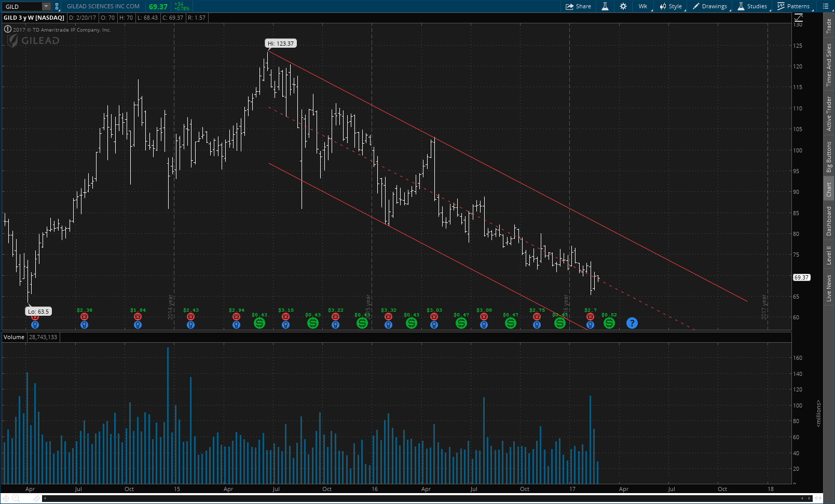Open the list menu icon at top right
The image size is (835, 504).
click(826, 6)
